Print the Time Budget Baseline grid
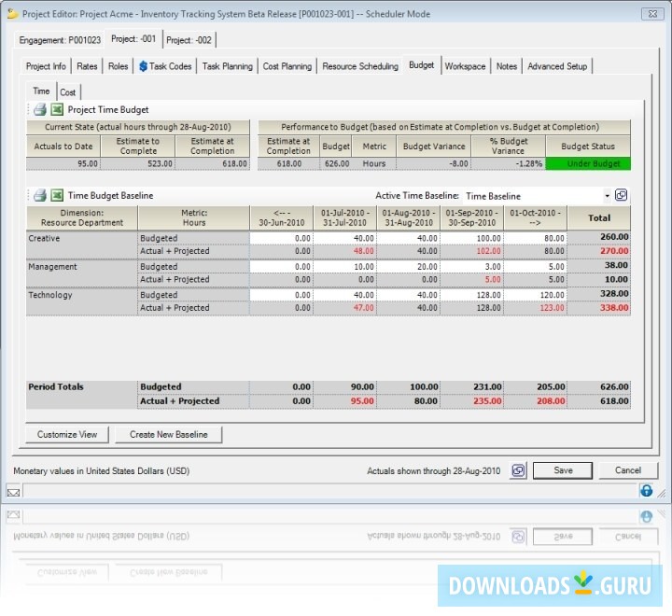The image size is (672, 616). pyautogui.click(x=40, y=196)
